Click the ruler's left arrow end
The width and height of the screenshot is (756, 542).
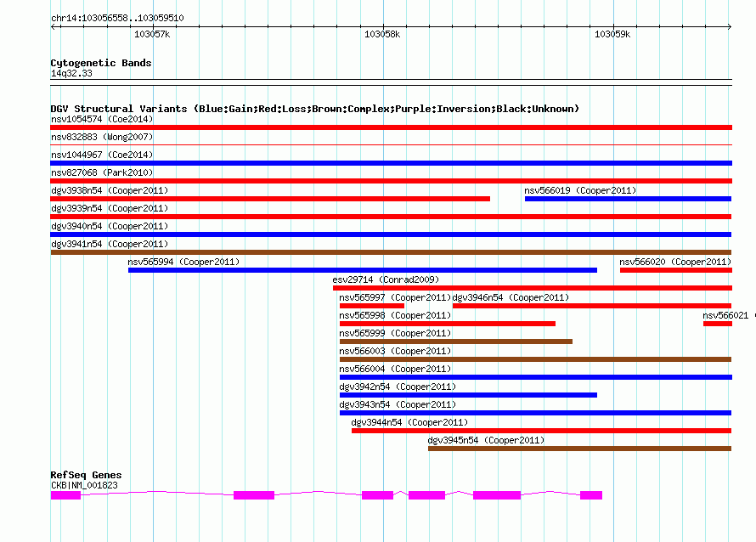click(53, 26)
